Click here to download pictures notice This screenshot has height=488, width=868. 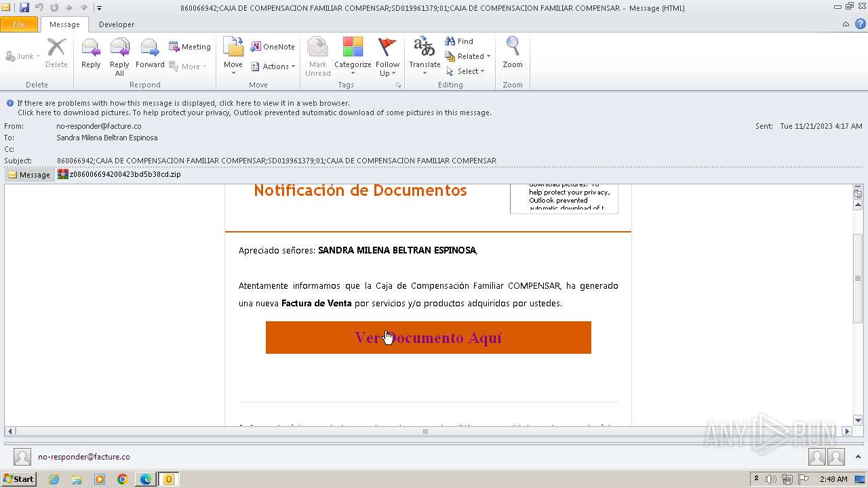[254, 113]
